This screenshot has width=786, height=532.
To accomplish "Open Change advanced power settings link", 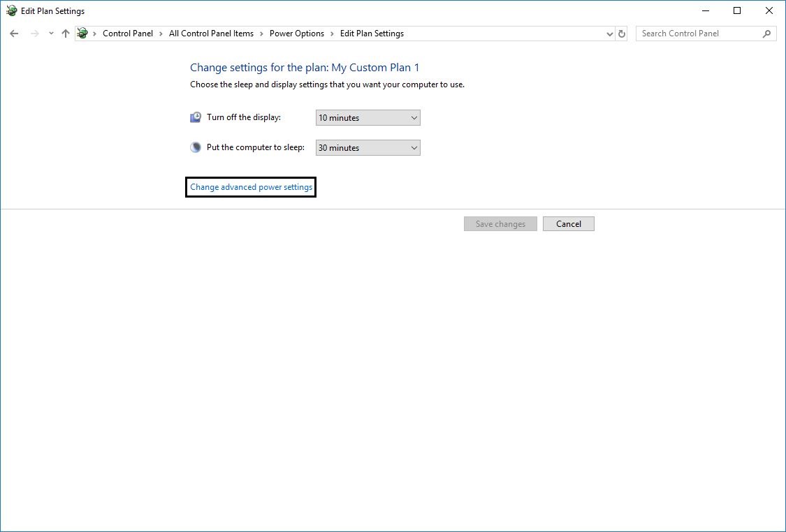I will pyautogui.click(x=250, y=186).
